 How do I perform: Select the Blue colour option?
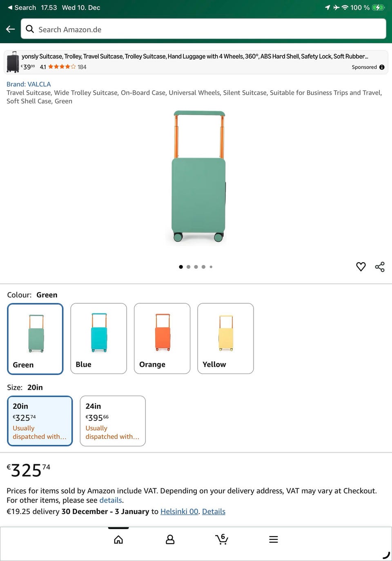click(98, 338)
